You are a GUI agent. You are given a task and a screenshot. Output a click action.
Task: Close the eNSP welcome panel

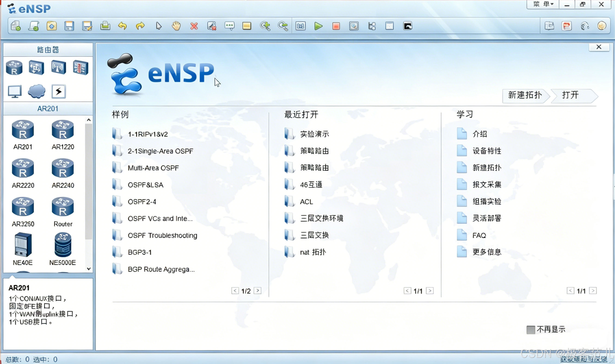pyautogui.click(x=599, y=47)
